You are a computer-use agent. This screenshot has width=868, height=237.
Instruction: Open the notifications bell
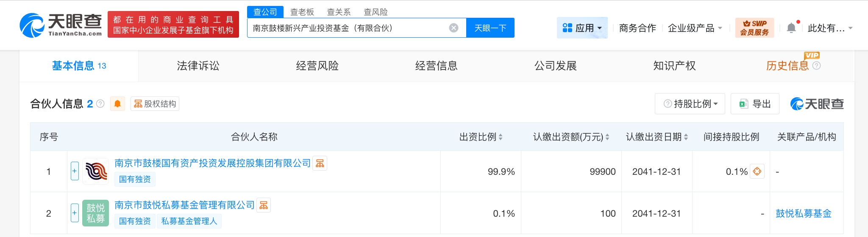click(x=791, y=28)
